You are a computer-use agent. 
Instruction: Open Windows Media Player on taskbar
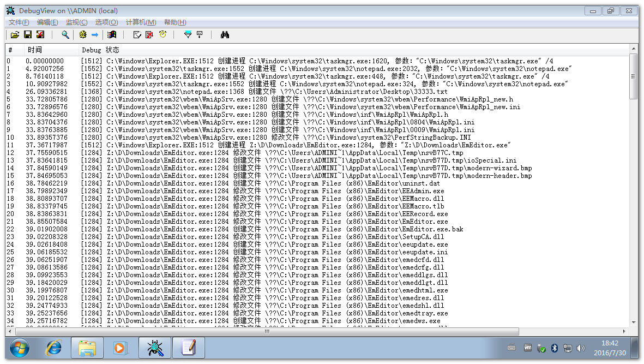[x=121, y=348]
